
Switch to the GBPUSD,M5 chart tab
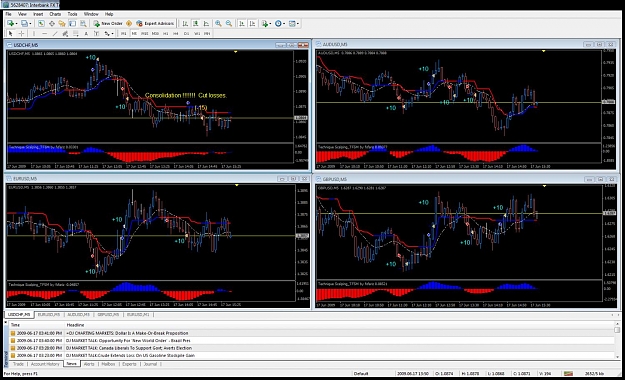coord(108,315)
